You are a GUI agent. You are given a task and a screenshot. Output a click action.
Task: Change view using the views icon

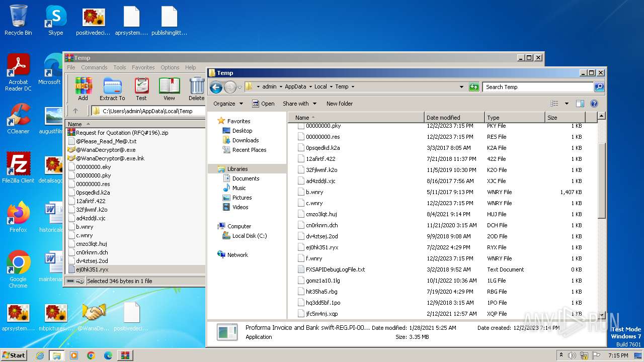(554, 104)
